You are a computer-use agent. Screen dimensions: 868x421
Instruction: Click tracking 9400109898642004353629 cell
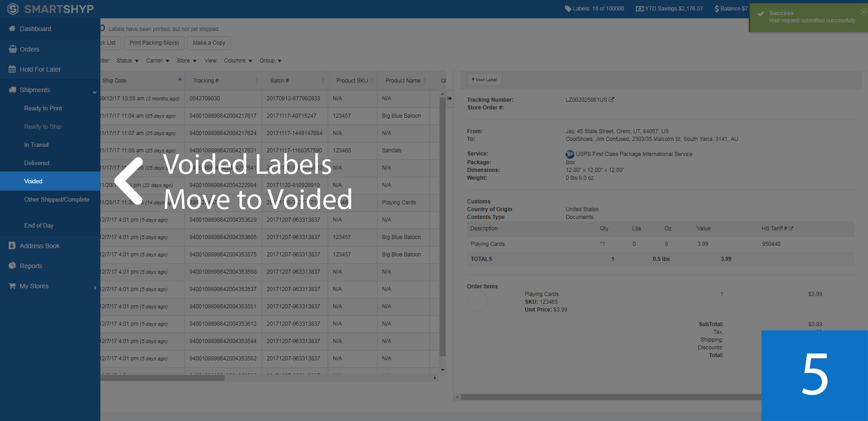tap(223, 220)
